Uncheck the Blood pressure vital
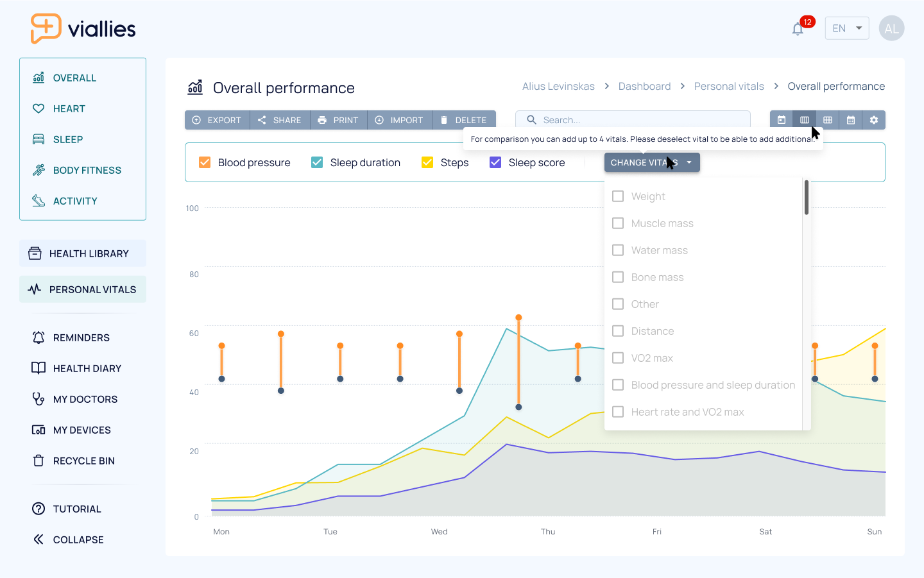This screenshot has width=924, height=578. click(205, 162)
